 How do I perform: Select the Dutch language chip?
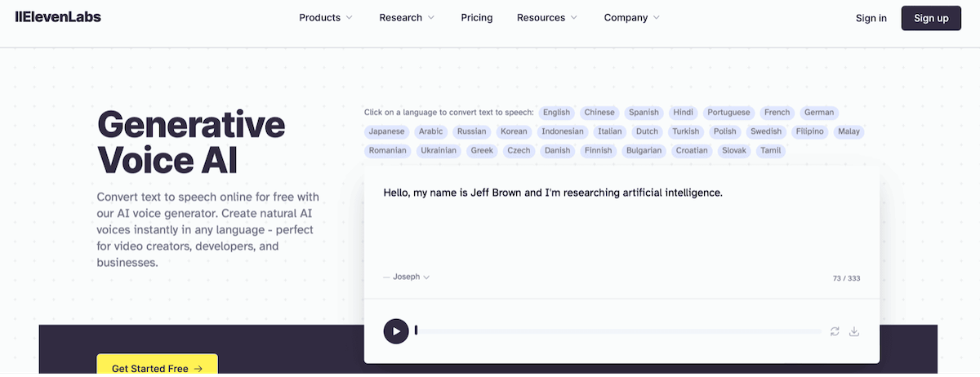point(647,131)
